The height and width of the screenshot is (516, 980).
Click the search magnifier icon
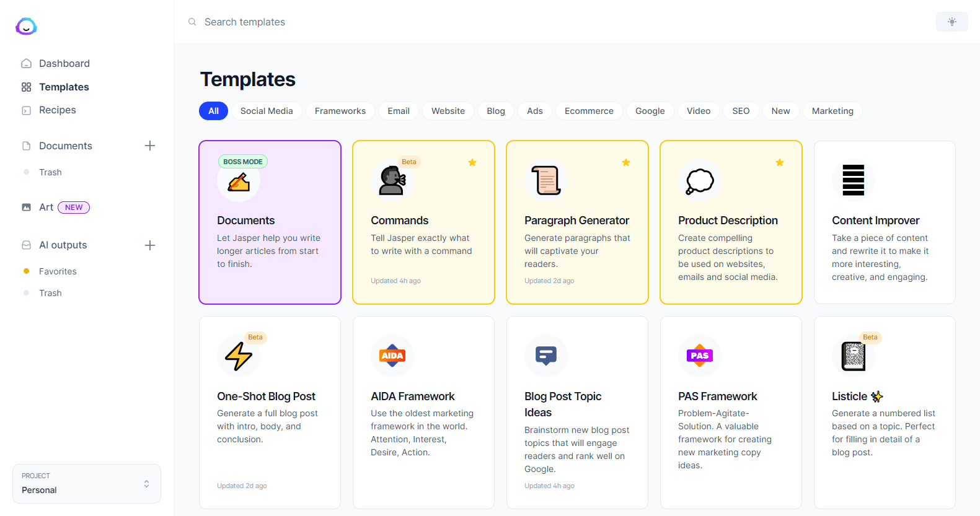(192, 22)
